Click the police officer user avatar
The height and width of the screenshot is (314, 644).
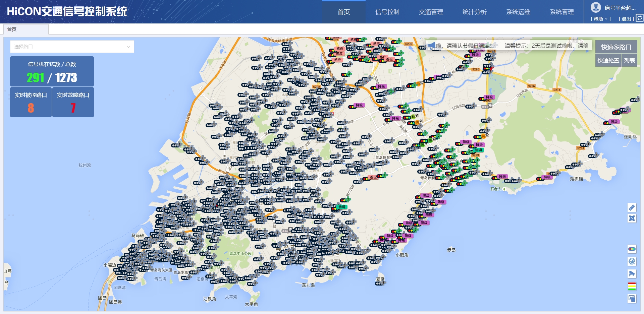pos(596,7)
